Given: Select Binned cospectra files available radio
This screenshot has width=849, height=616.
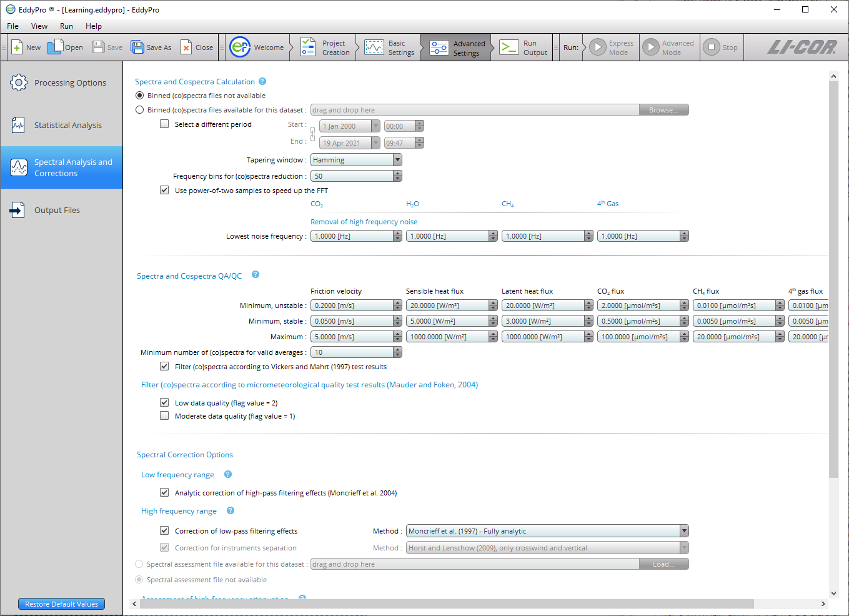Looking at the screenshot, I should point(139,110).
